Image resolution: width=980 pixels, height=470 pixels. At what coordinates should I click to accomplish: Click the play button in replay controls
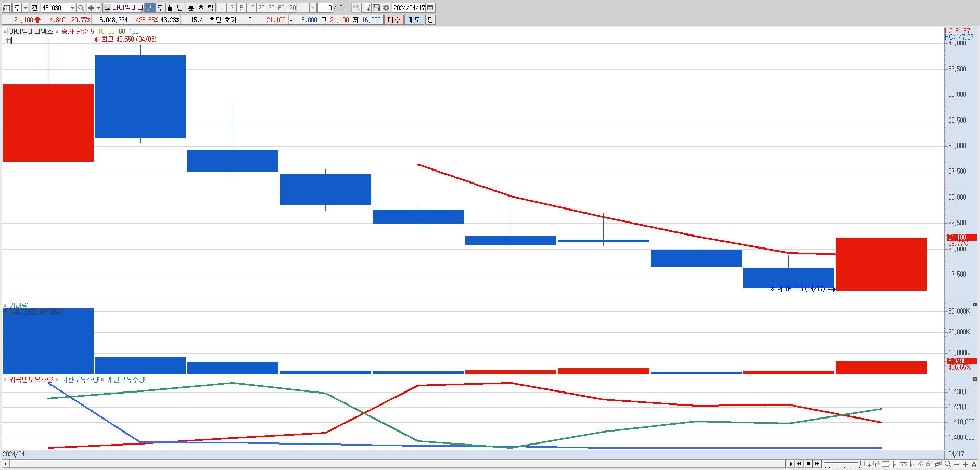point(791,464)
